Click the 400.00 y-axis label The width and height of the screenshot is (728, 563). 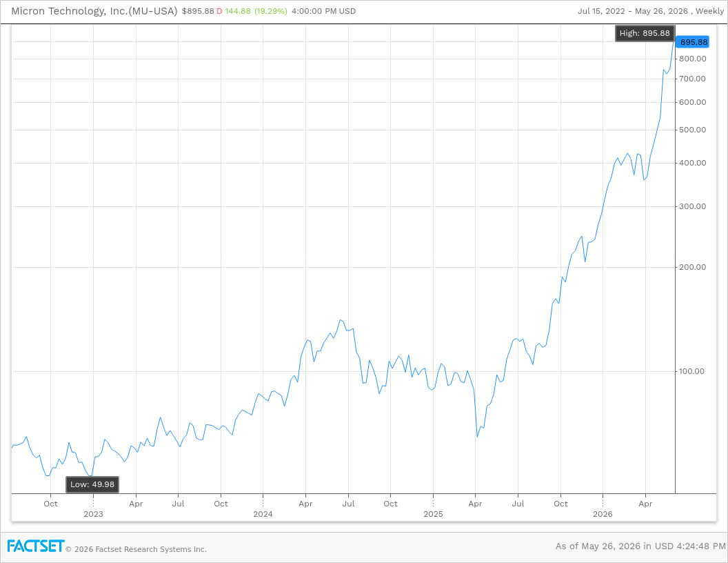click(x=693, y=163)
